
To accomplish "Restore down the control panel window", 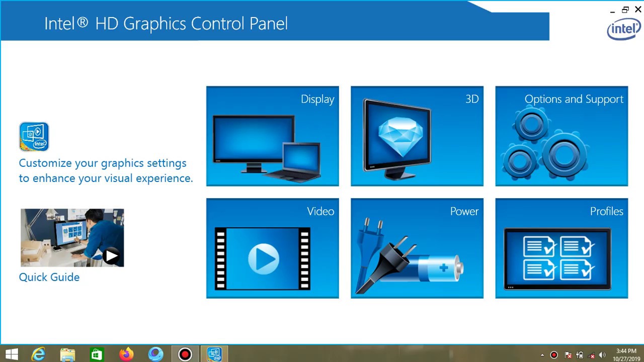I will click(x=625, y=10).
